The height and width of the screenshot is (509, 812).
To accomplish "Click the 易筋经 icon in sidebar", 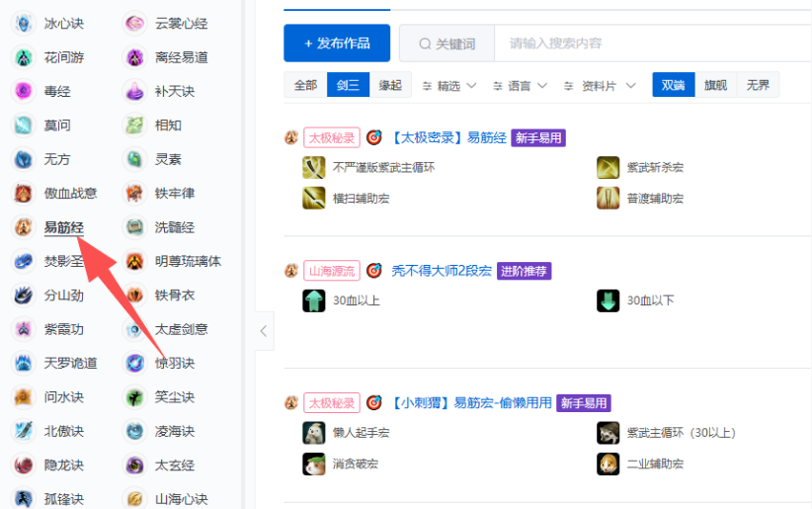I will tap(24, 227).
